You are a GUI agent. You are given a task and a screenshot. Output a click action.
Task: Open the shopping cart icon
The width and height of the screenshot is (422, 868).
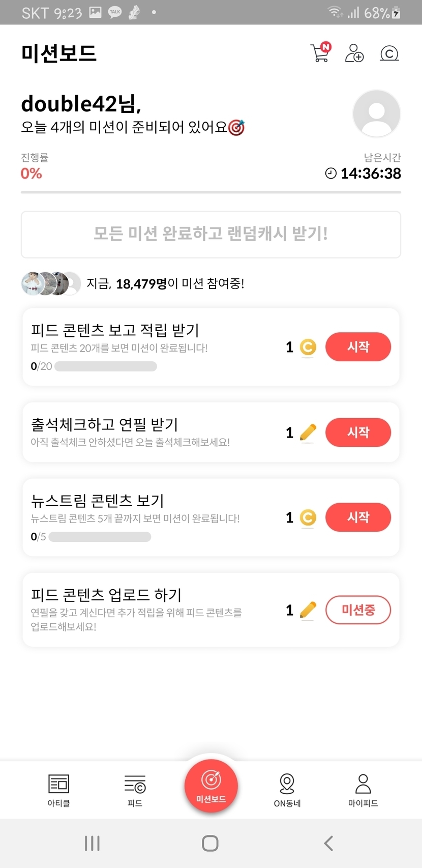click(320, 53)
